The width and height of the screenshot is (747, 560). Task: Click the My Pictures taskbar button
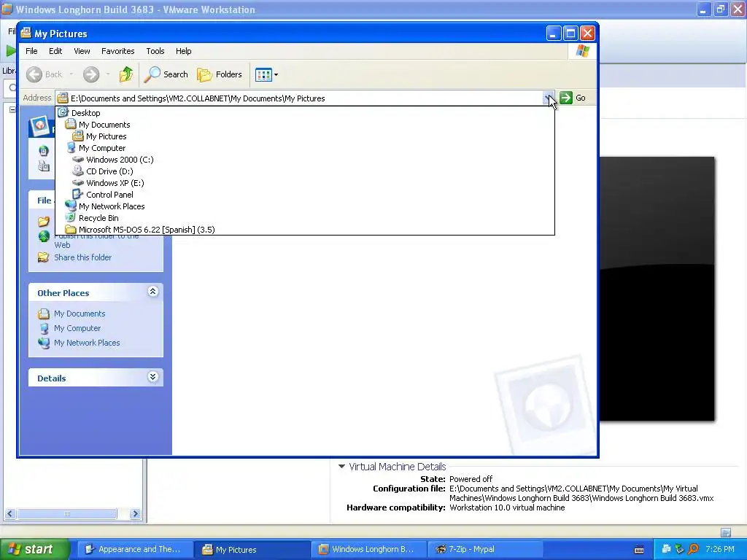(252, 550)
